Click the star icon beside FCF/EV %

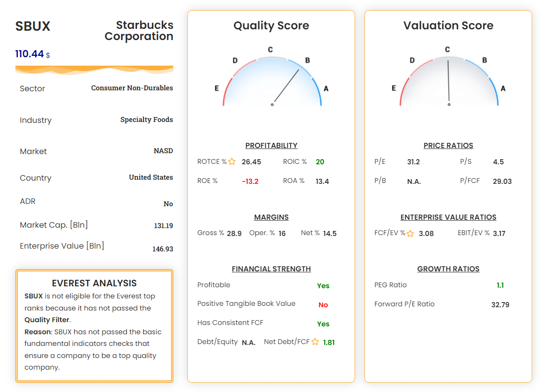pyautogui.click(x=410, y=234)
